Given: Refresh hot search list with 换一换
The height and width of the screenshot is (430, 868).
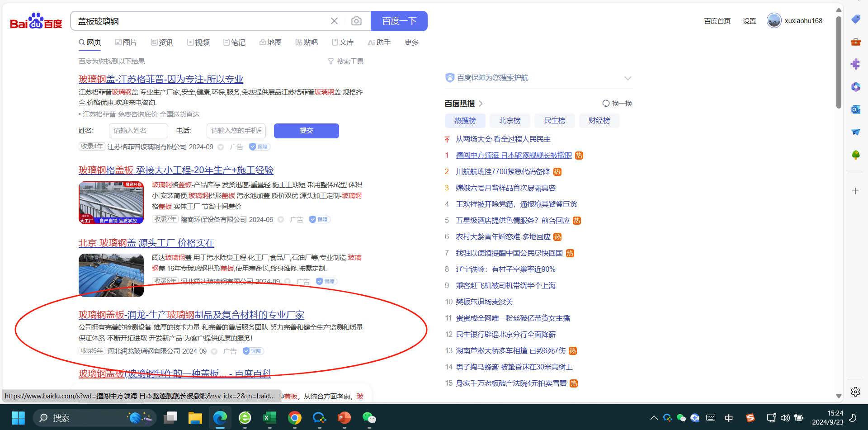Looking at the screenshot, I should 617,104.
